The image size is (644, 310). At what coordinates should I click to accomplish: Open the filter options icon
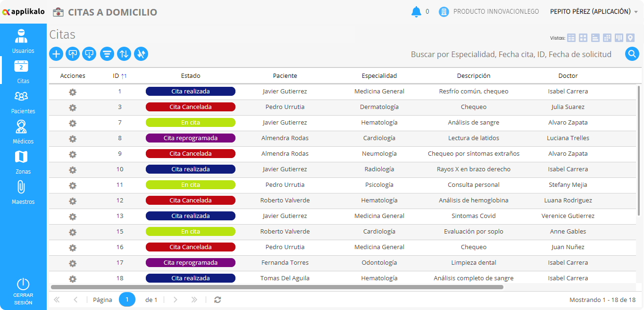click(107, 54)
